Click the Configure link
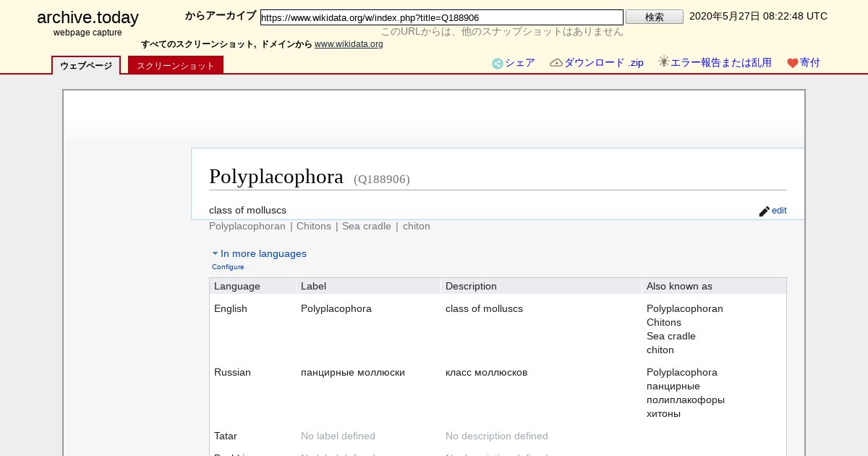This screenshot has height=456, width=868. 228,267
